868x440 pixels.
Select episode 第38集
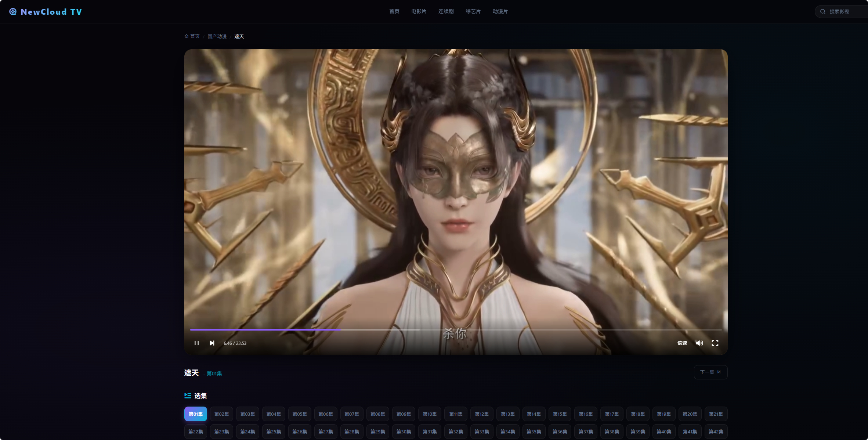tap(612, 432)
